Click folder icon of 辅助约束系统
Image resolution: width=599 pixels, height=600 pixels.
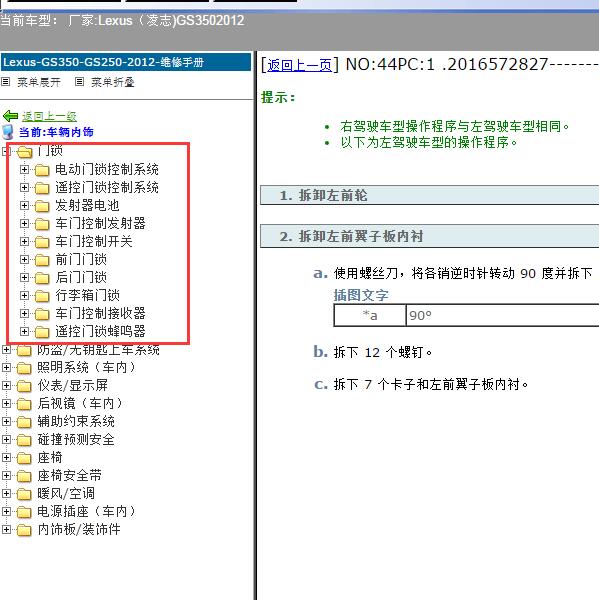point(24,422)
